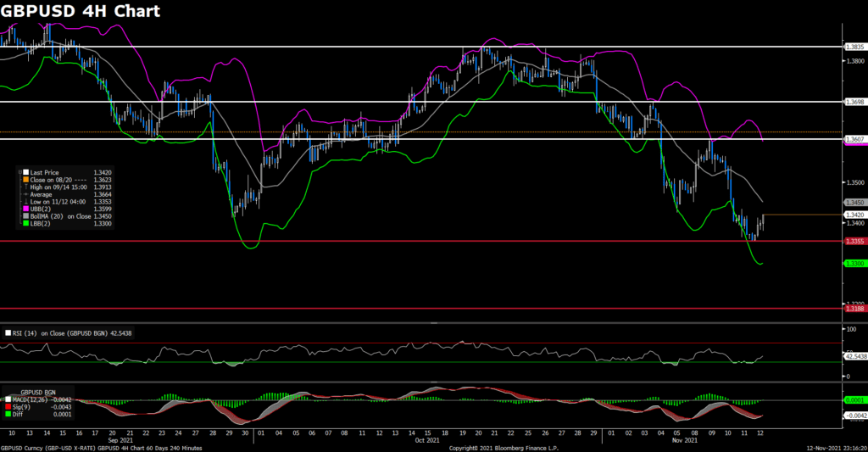Select the 'BollMA (20) on Close' label
The width and height of the screenshot is (868, 452).
[60, 216]
